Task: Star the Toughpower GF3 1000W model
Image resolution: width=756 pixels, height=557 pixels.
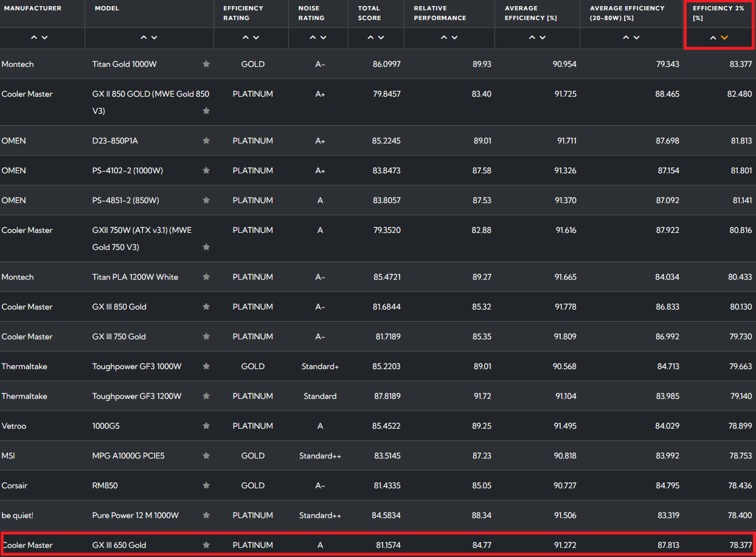Action: click(x=206, y=366)
